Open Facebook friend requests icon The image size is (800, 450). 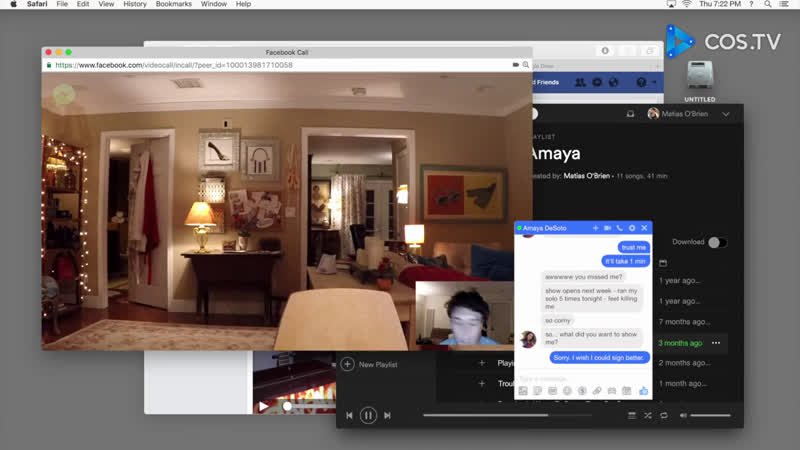point(580,82)
